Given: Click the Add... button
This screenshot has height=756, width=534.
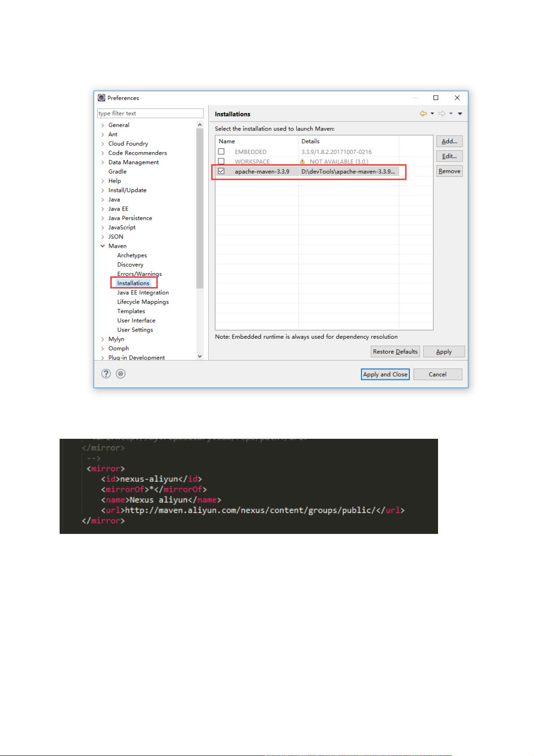Looking at the screenshot, I should pyautogui.click(x=449, y=141).
